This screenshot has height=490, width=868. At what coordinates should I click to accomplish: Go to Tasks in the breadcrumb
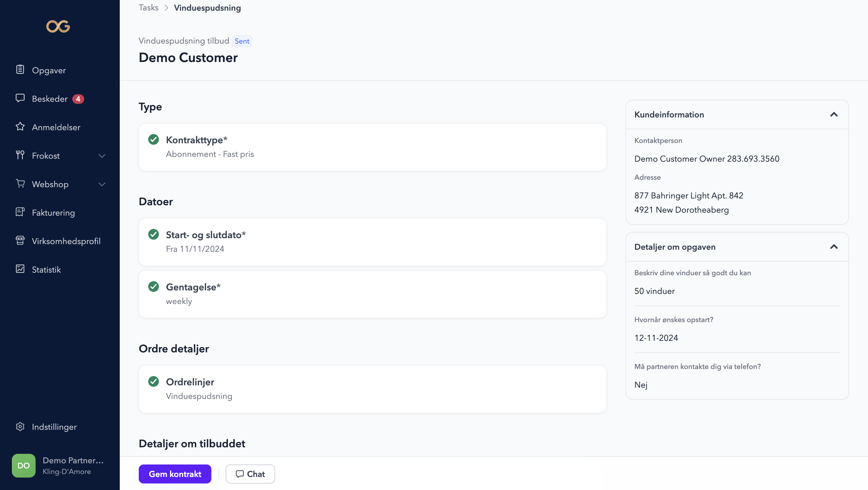click(148, 8)
